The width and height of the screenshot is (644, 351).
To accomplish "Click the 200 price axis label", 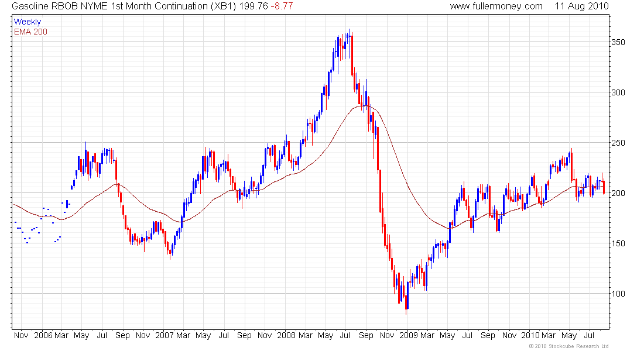I will pos(618,193).
